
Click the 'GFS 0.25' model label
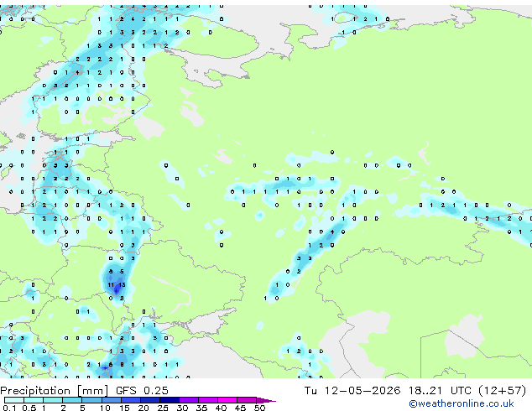pyautogui.click(x=142, y=391)
